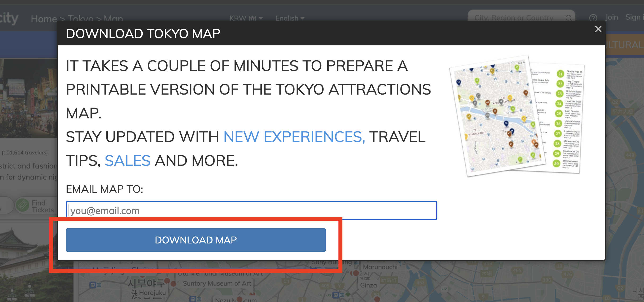Close the Download Tokyo Map dialog

[598, 29]
